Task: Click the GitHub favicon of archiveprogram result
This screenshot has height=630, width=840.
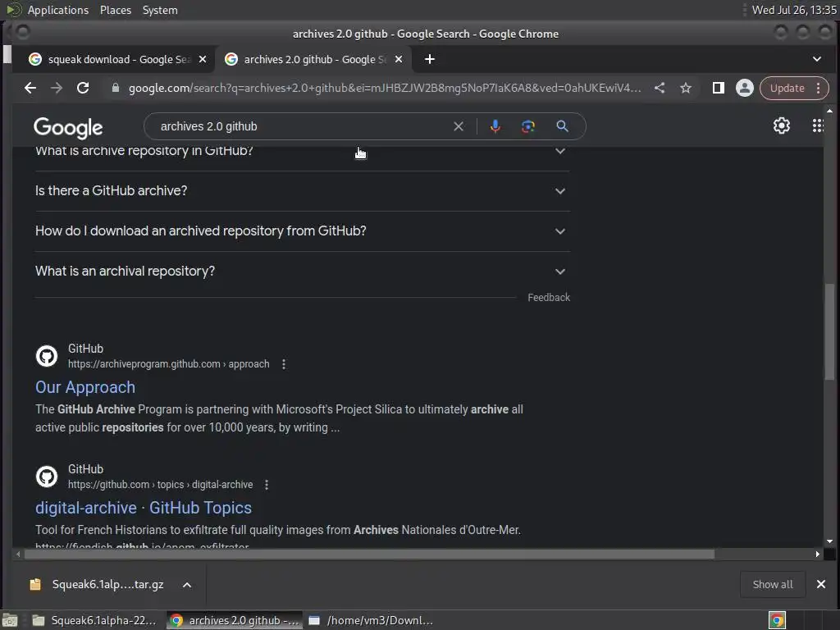Action: [x=47, y=356]
